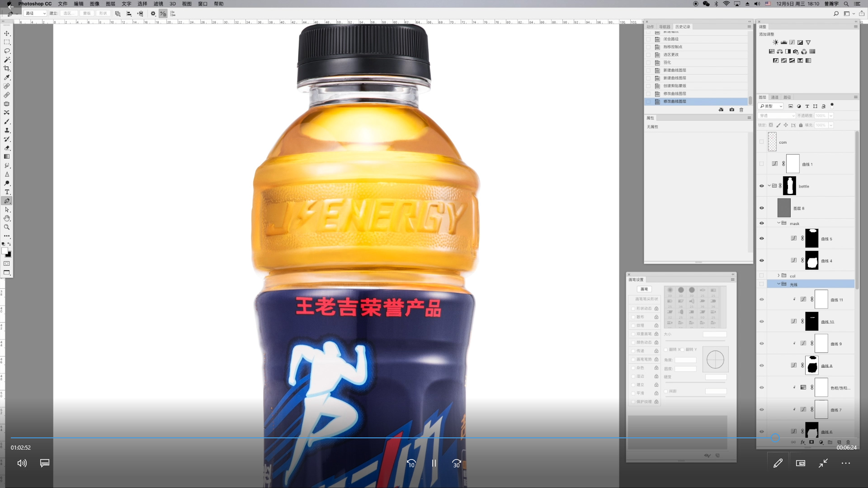
Task: Show the 曲线 1 layer
Action: point(762,164)
